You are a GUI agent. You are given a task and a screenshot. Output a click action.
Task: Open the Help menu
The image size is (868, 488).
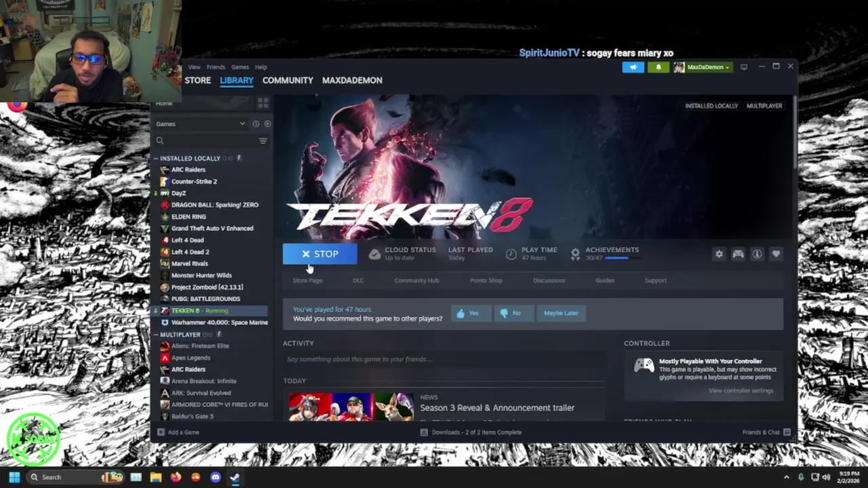[x=261, y=67]
